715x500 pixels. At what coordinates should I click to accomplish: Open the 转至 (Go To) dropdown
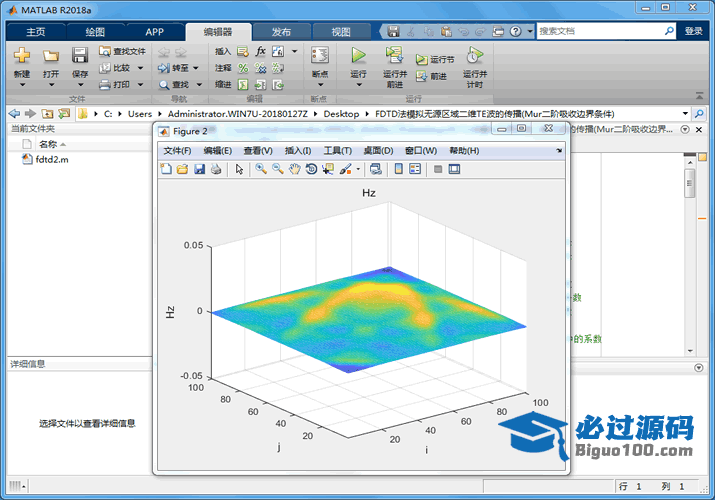pyautogui.click(x=196, y=68)
